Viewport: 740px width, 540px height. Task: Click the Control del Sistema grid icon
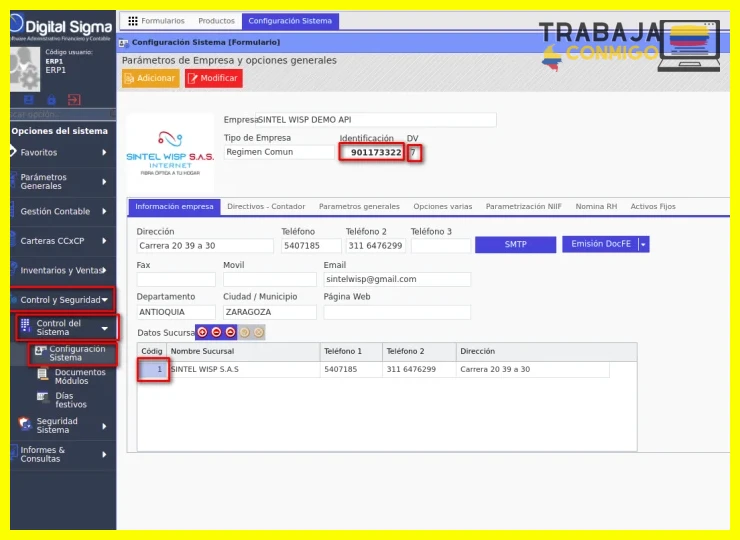[25, 325]
